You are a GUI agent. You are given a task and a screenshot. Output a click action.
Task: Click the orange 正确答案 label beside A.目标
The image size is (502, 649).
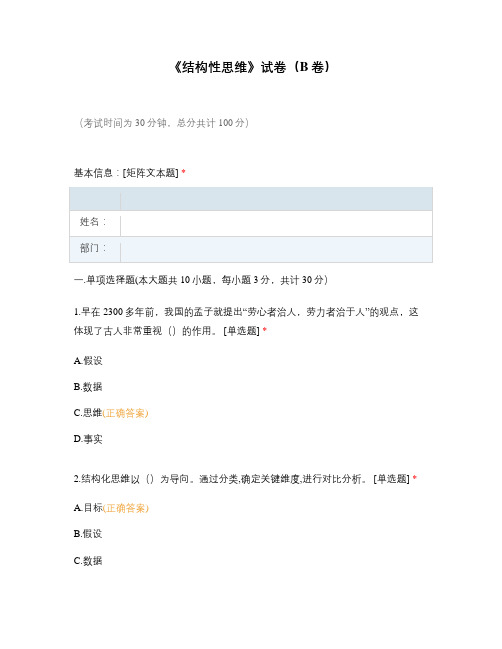point(125,508)
